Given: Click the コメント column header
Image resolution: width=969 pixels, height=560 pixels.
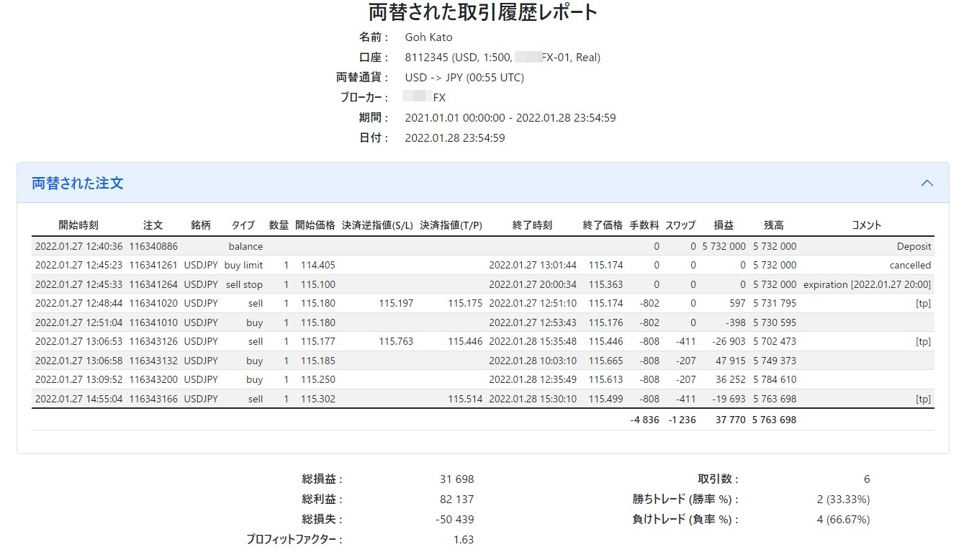Looking at the screenshot, I should coord(866,225).
